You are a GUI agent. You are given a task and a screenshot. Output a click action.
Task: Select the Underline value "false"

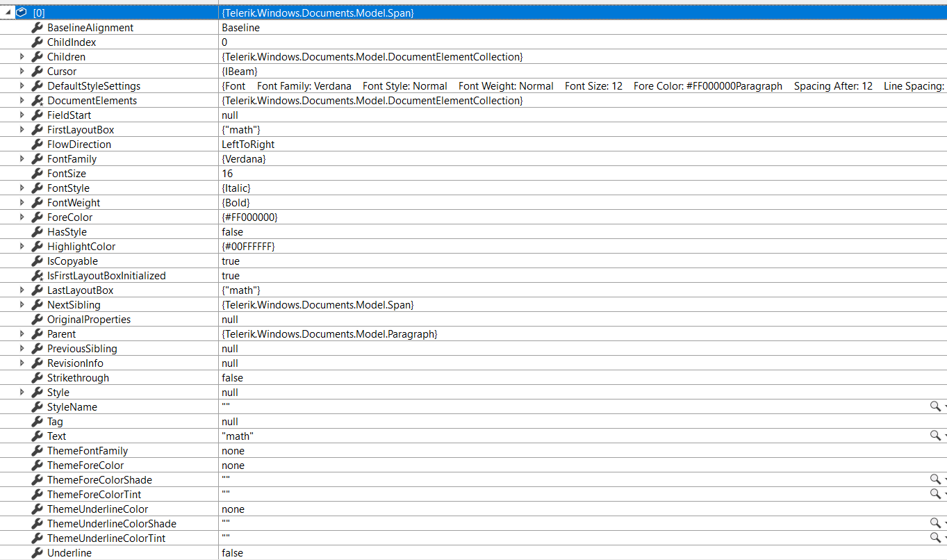[232, 553]
